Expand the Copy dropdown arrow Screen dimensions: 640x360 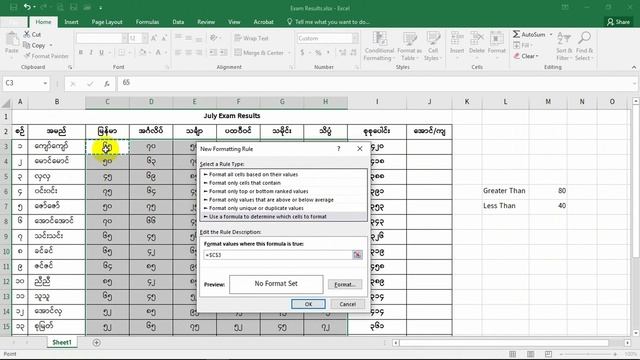pos(51,45)
